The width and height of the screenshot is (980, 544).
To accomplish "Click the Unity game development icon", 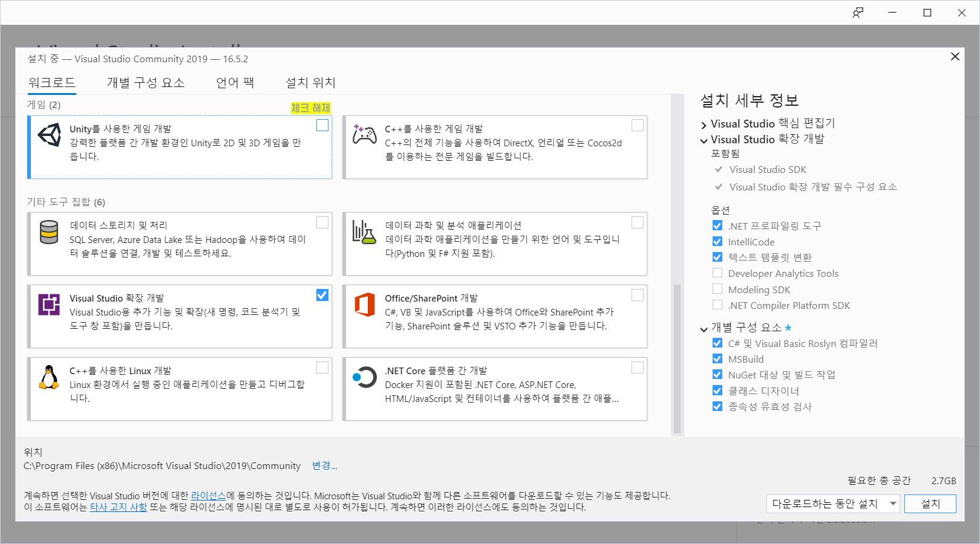I will click(49, 135).
